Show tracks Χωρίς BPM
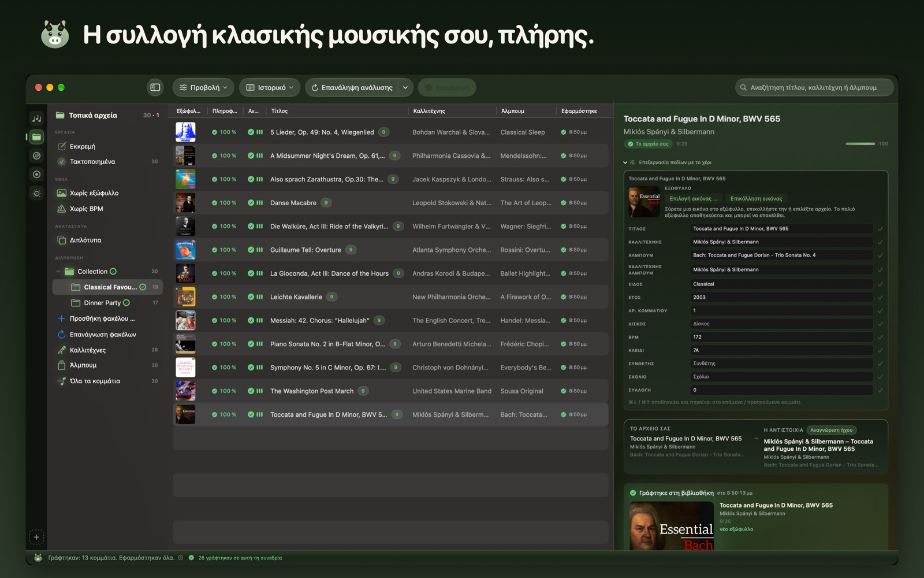924x578 pixels. [107, 209]
